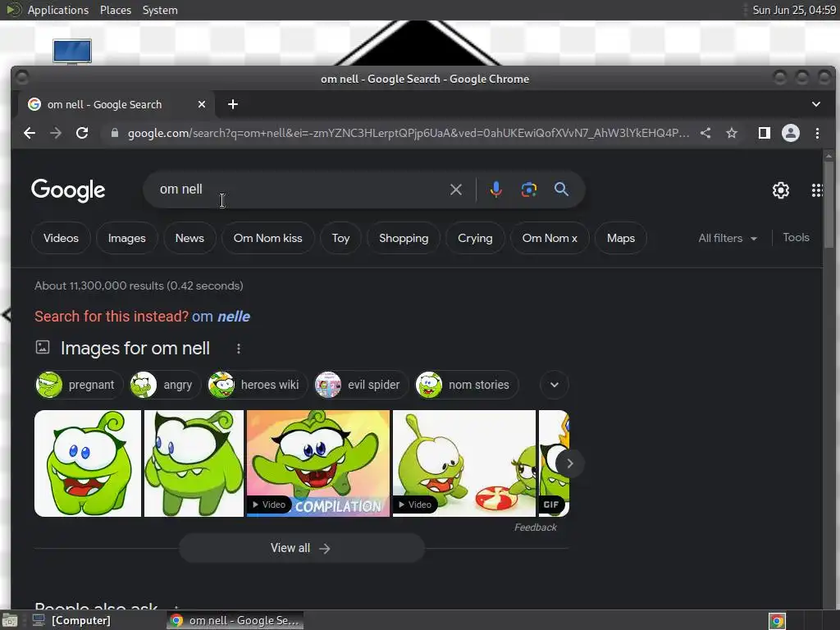Choose the heroes wiki chip
Viewport: 840px width, 630px height.
[x=258, y=385]
